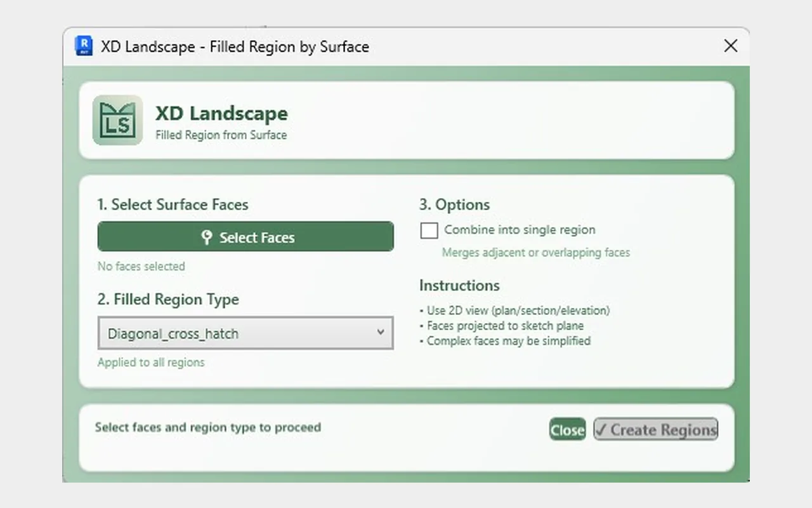Click the Close button
Screen dimensions: 812x508
click(x=567, y=429)
